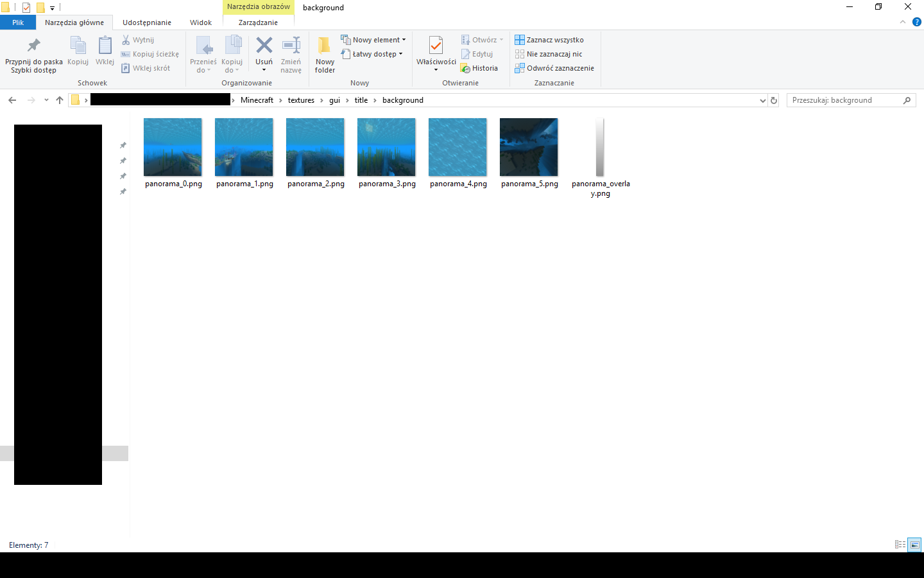
Task: Click Wklej skrót in ribbon
Action: tap(146, 68)
